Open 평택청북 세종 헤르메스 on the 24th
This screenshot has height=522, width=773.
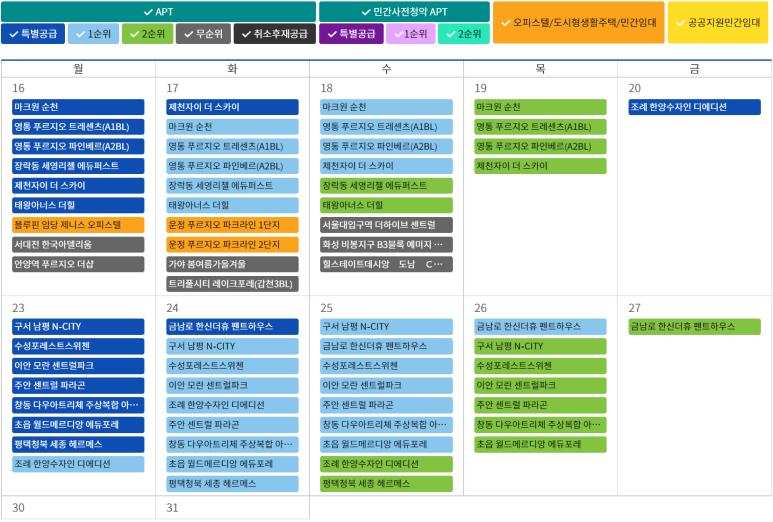(x=232, y=484)
